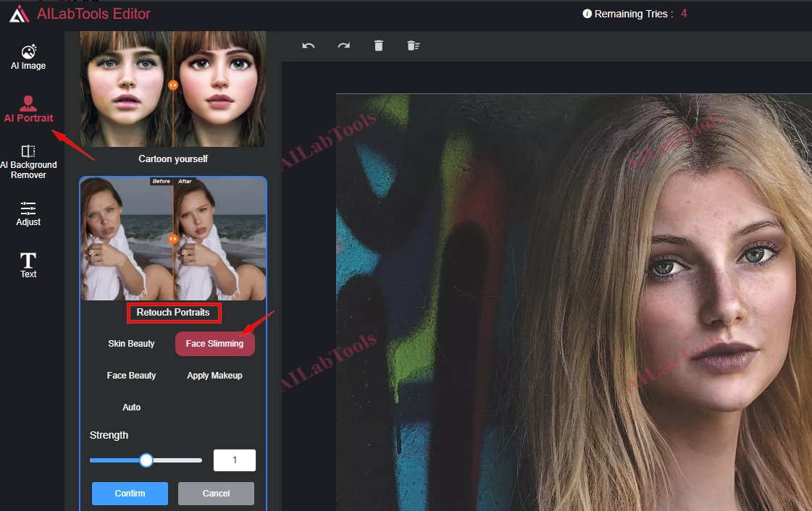
Task: Select the AI Portrait sidebar tool
Action: point(28,109)
